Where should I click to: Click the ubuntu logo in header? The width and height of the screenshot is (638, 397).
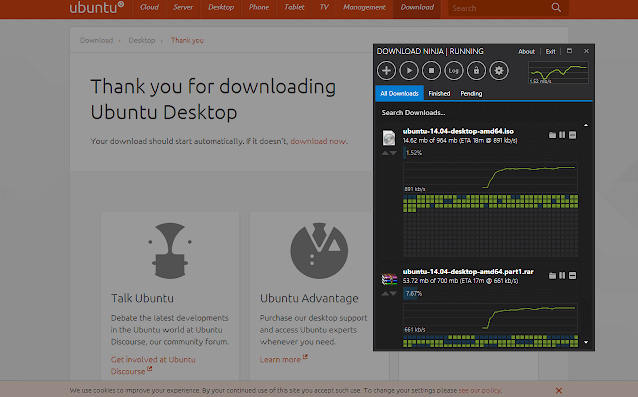96,8
